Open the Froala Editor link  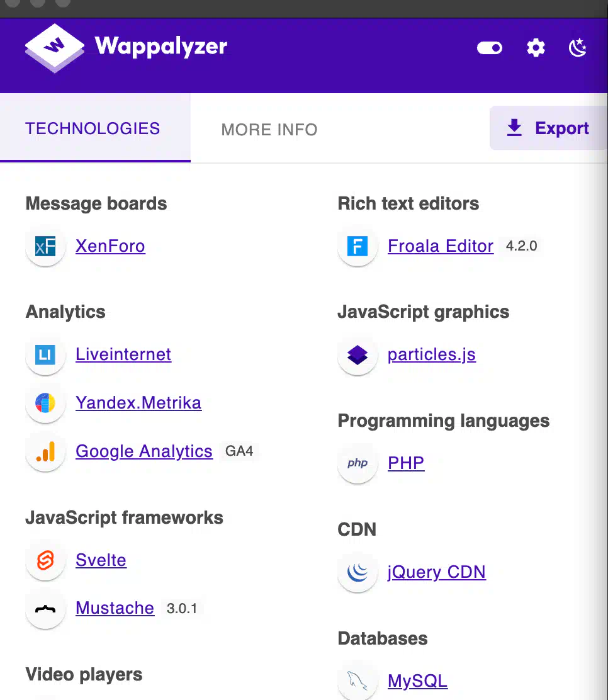[x=441, y=246]
